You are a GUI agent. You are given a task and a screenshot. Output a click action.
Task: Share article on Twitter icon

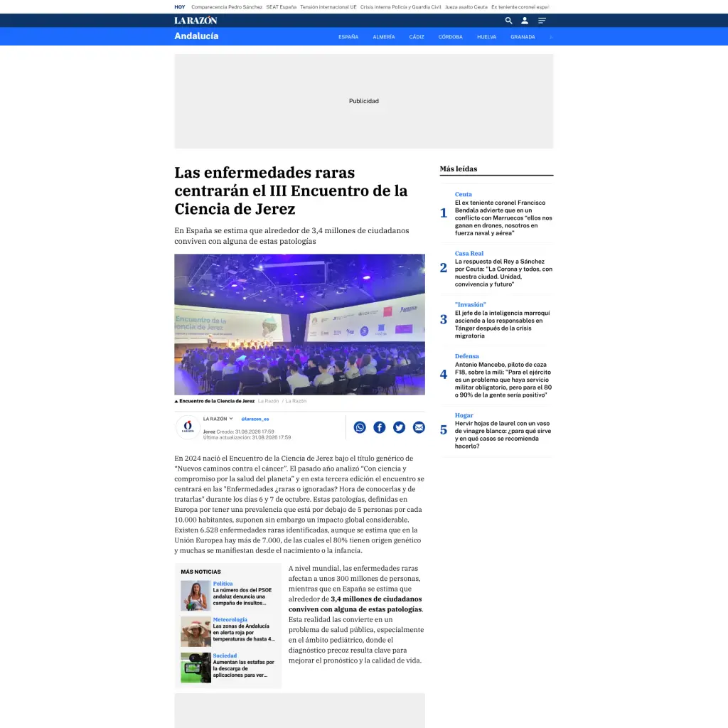pos(400,427)
